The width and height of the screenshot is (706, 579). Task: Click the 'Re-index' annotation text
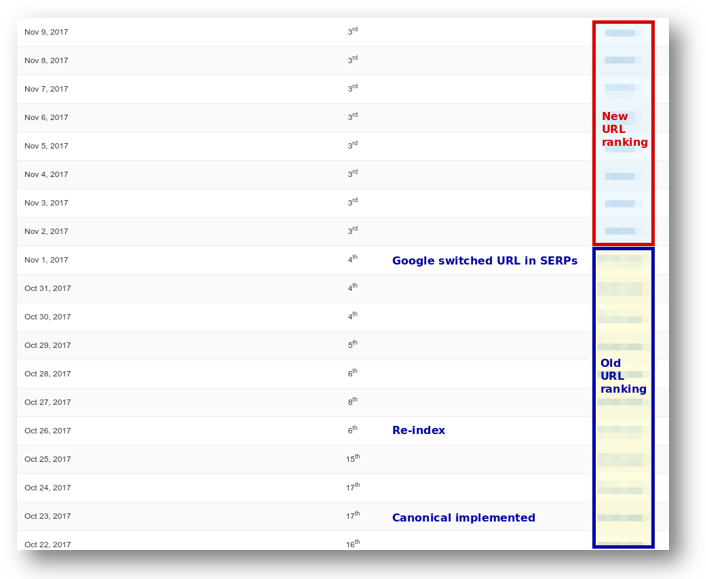coord(418,431)
